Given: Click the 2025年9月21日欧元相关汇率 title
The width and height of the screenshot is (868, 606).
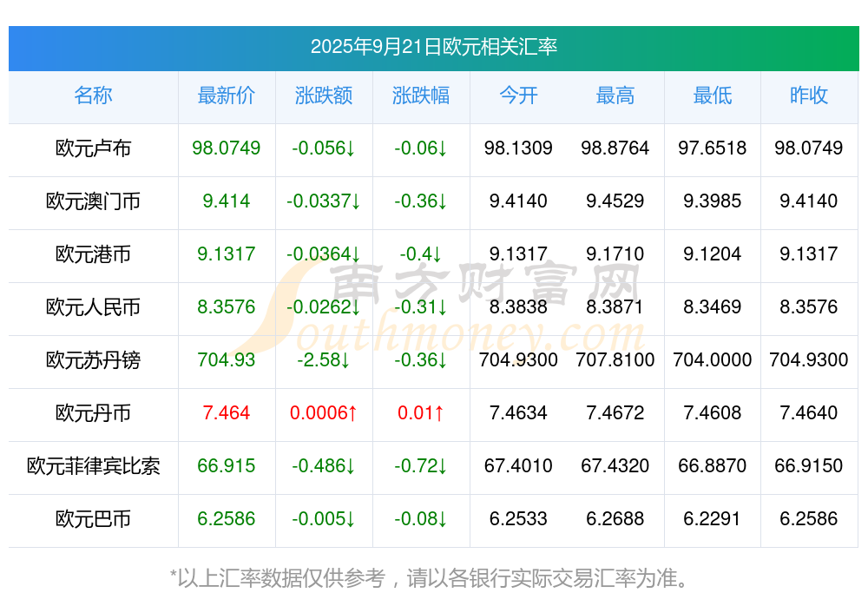Looking at the screenshot, I should click(433, 47).
